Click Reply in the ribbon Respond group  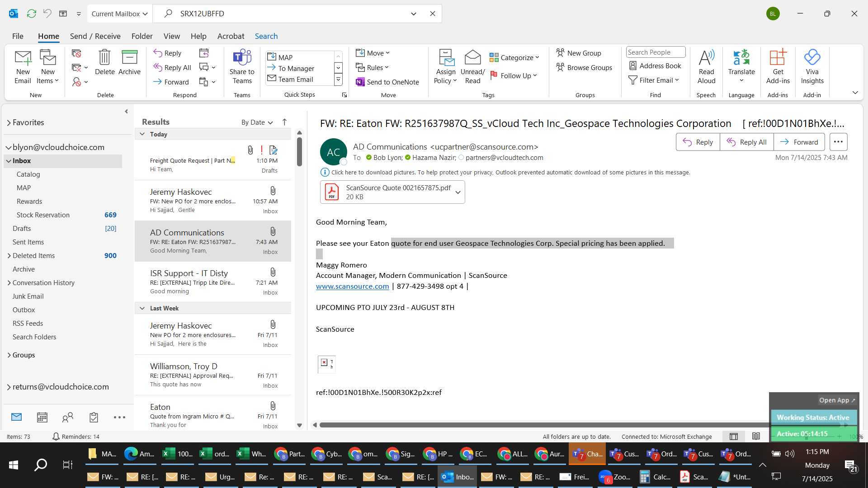(x=167, y=53)
